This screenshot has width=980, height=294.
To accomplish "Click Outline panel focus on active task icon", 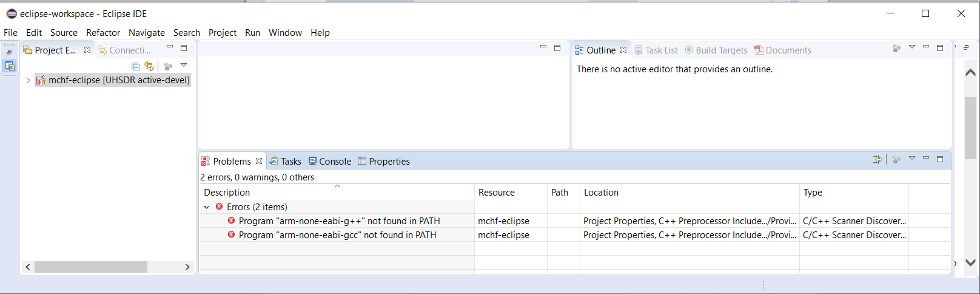I will [897, 49].
